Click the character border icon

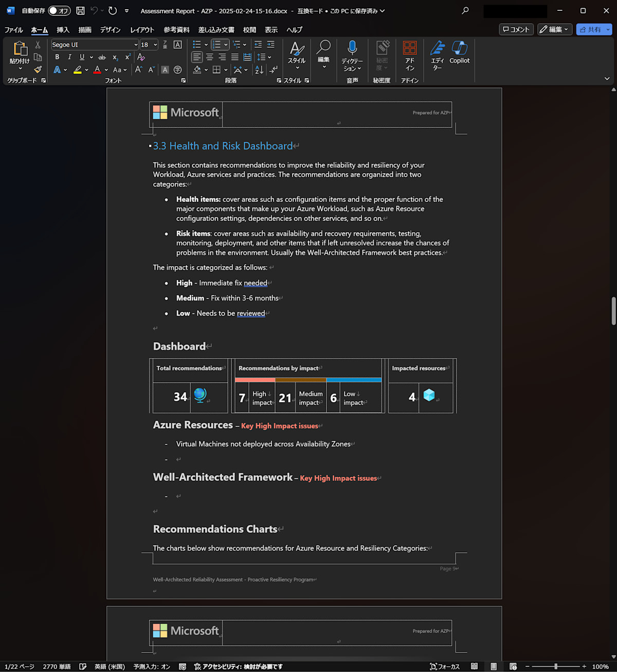click(x=177, y=45)
